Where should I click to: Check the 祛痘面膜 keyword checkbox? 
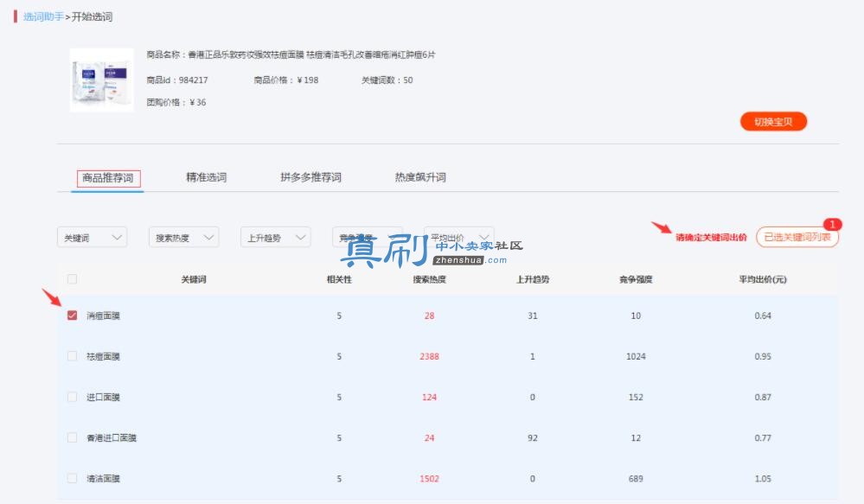(x=72, y=356)
